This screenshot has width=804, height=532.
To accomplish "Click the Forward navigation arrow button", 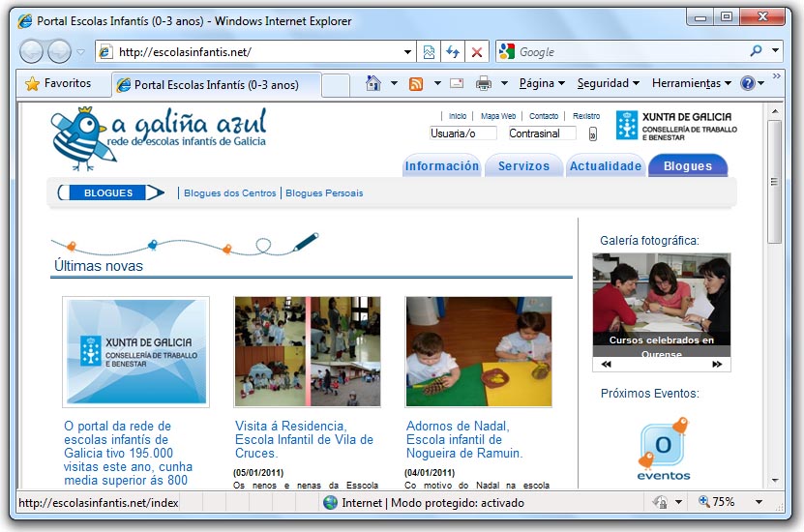I will click(59, 52).
